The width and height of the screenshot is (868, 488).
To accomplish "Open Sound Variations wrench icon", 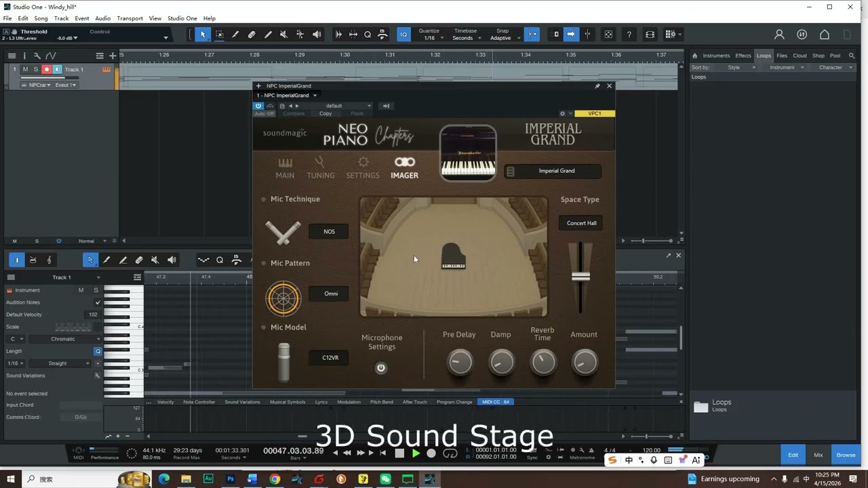I will coord(97,375).
